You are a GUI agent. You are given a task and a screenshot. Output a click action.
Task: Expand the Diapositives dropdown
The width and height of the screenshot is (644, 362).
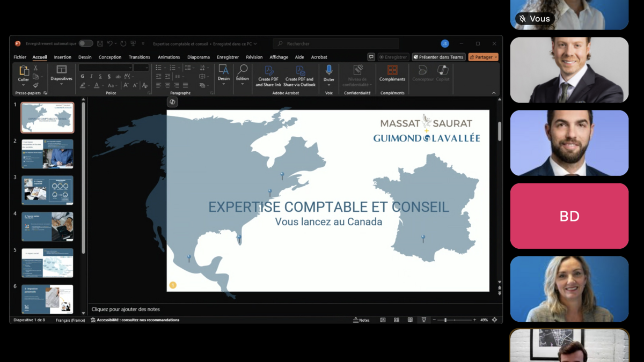(x=61, y=84)
